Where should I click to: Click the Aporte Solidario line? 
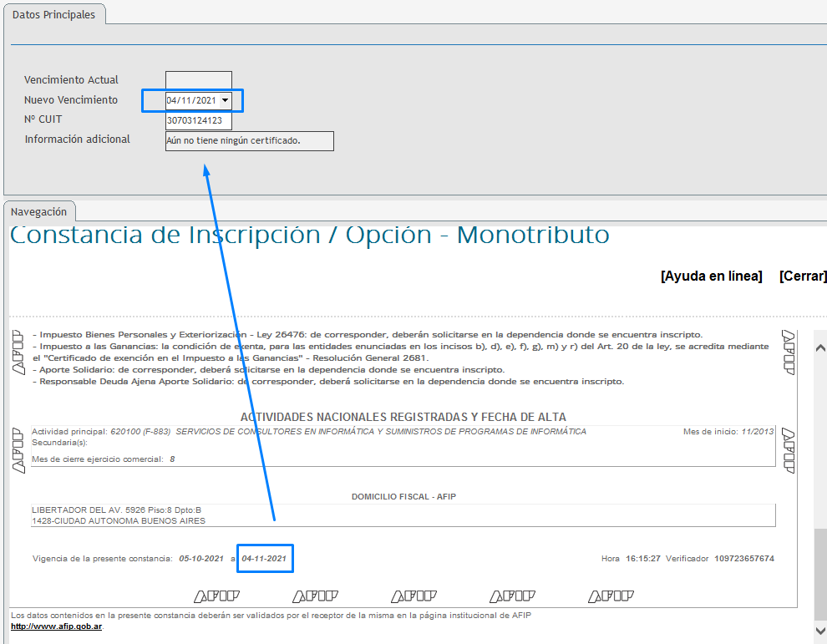[x=269, y=370]
